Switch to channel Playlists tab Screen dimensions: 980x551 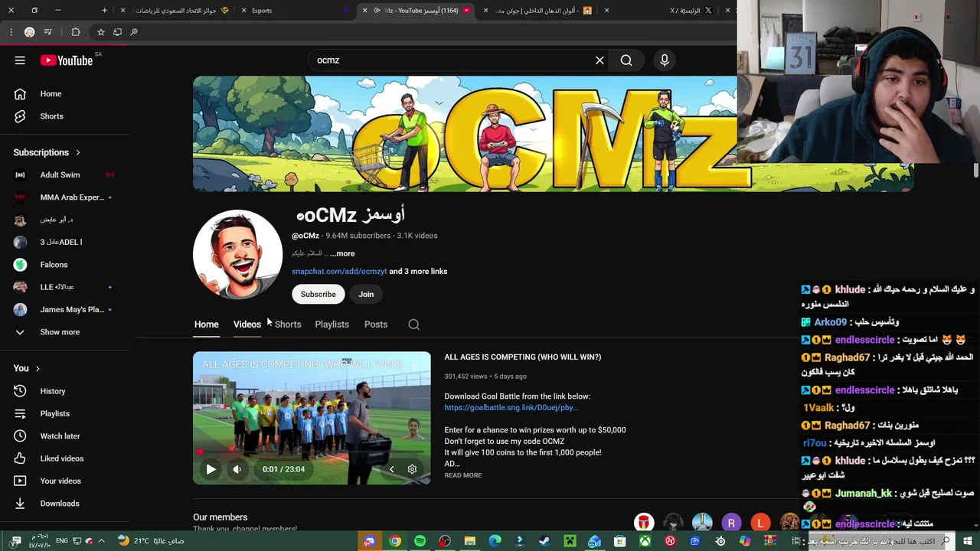(332, 324)
